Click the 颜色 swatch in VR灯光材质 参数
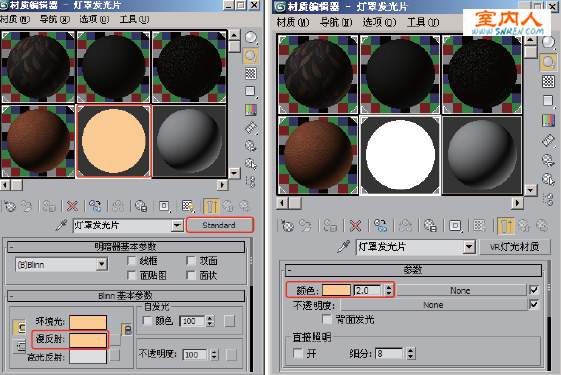 pyautogui.click(x=336, y=290)
